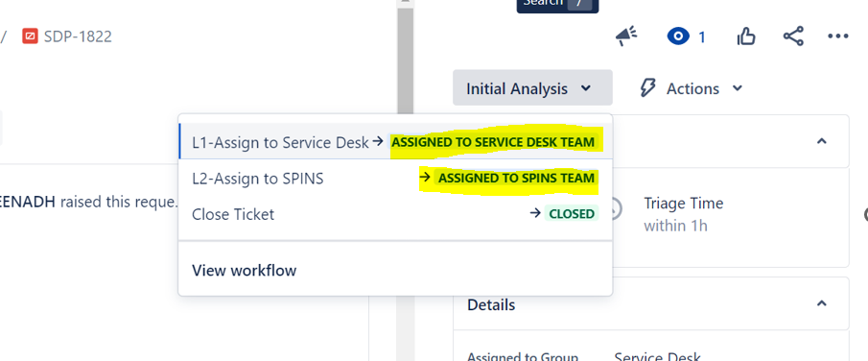Open the Initial Analysis status dropdown
This screenshot has width=868, height=361.
(532, 87)
